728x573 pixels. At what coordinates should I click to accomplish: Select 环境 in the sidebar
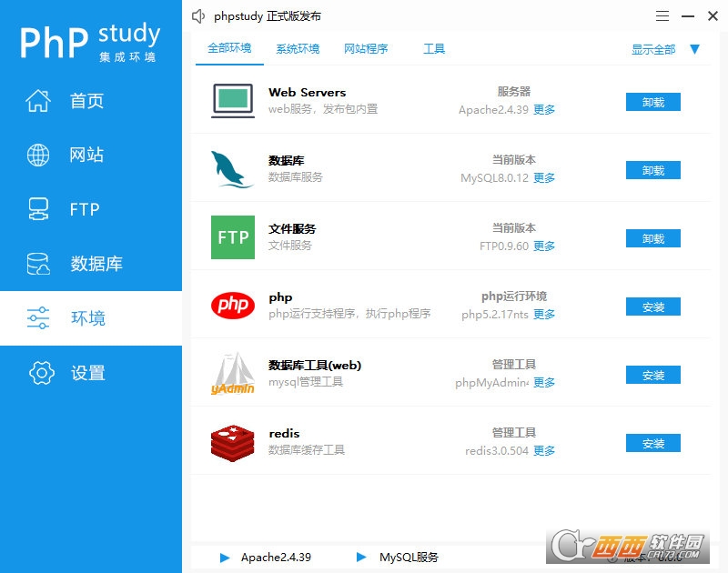tap(88, 318)
